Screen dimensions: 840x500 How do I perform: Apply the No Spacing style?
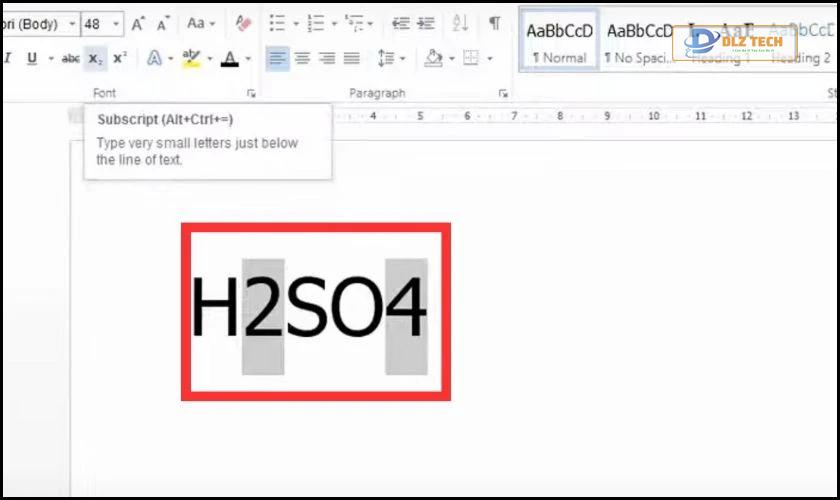(x=638, y=42)
